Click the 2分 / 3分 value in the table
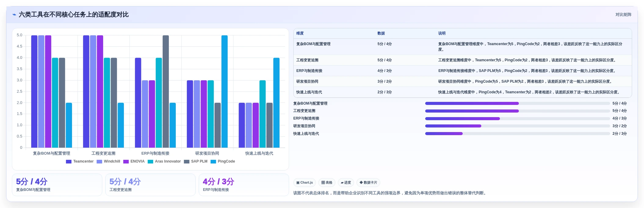The image size is (644, 208). point(385,92)
